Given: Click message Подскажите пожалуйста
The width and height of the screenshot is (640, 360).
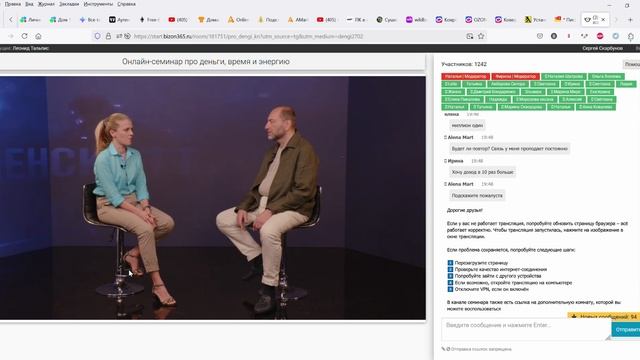Looking at the screenshot, I should (x=477, y=196).
